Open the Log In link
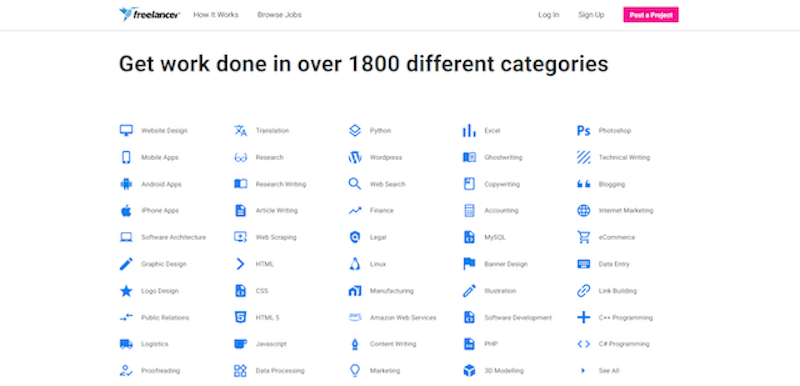The image size is (800, 386). coord(548,15)
